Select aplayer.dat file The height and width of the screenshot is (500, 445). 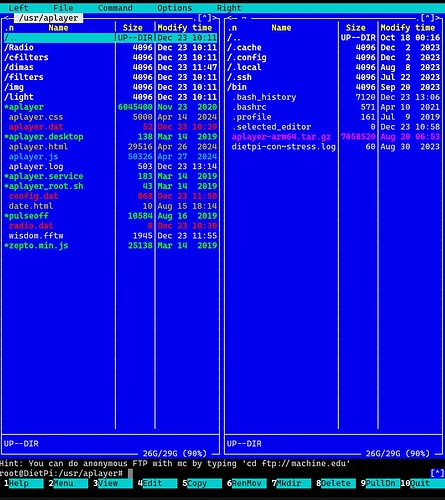tap(110, 127)
